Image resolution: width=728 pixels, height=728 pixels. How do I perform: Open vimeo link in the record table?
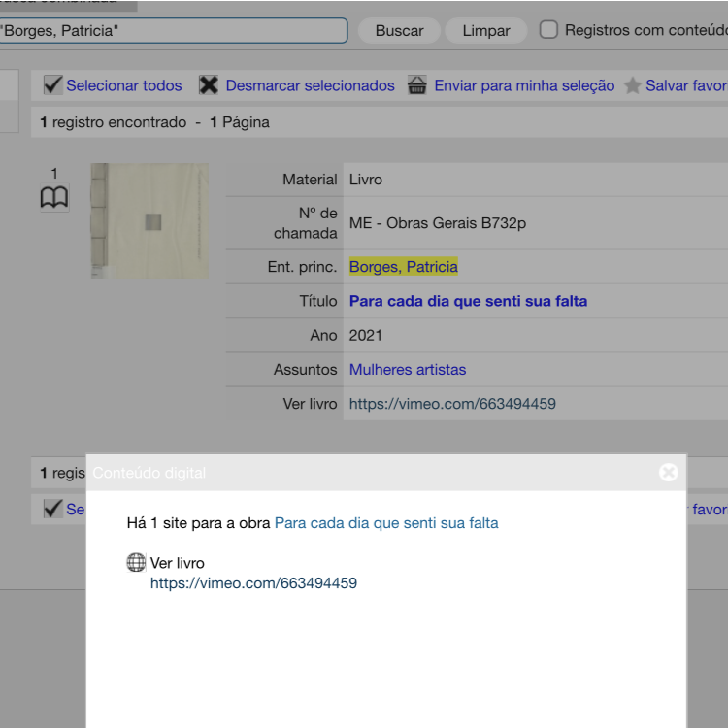tap(452, 404)
